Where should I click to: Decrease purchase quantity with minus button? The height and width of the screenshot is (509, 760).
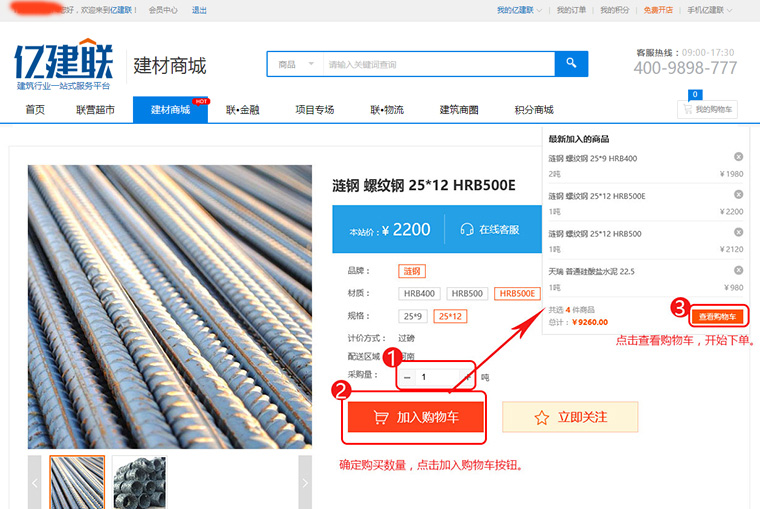pyautogui.click(x=408, y=377)
